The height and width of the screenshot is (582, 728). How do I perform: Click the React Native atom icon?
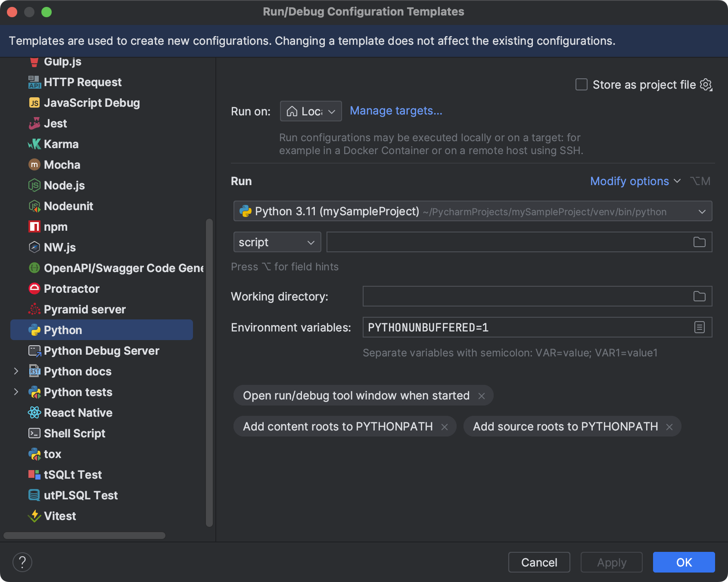coord(34,412)
